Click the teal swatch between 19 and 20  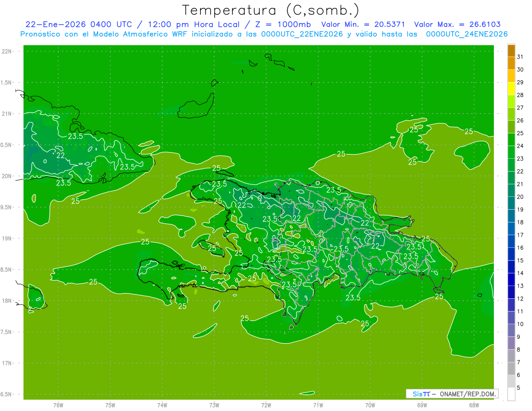click(511, 204)
